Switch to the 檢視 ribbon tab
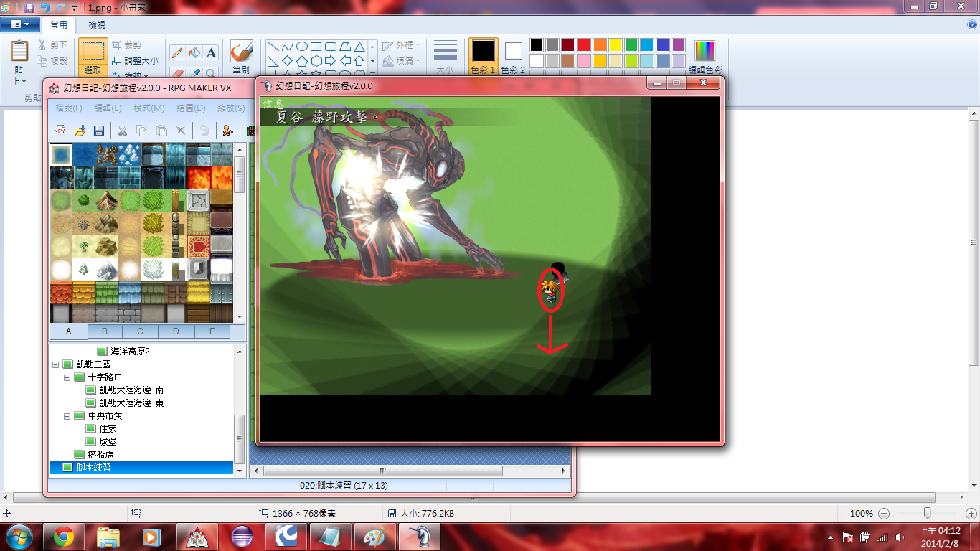 (97, 25)
